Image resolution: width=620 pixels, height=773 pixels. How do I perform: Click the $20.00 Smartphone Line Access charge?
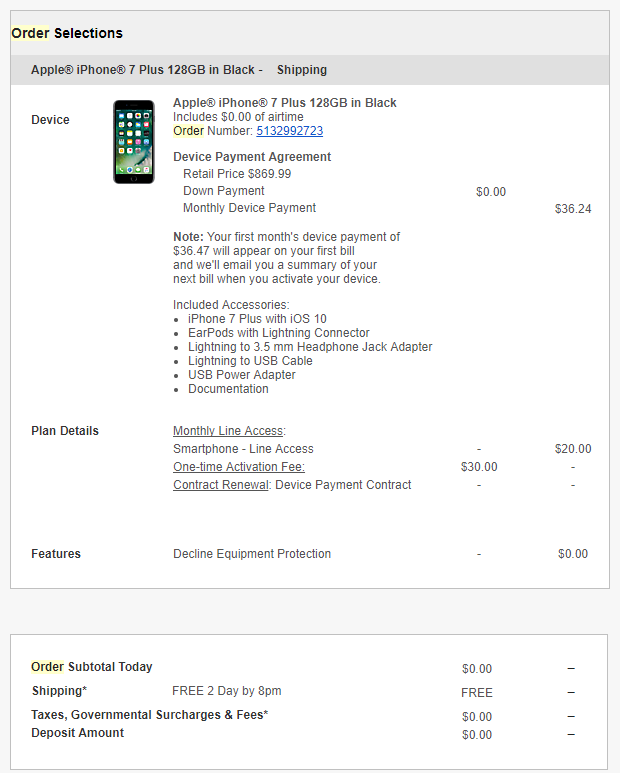click(573, 449)
